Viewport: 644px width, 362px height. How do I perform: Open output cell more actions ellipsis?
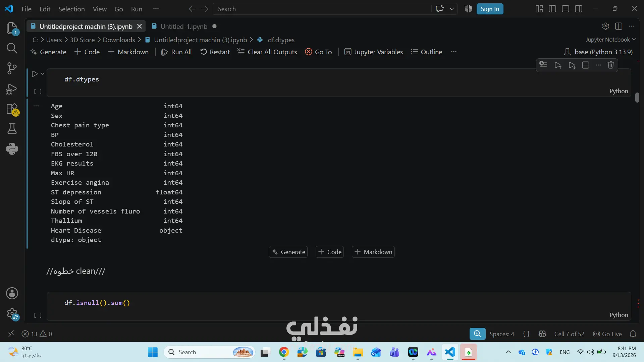point(36,106)
